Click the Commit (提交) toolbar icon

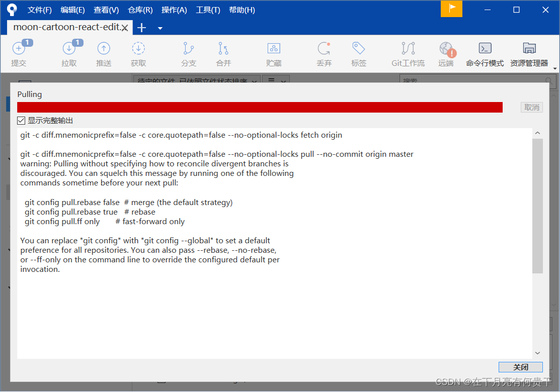point(19,53)
